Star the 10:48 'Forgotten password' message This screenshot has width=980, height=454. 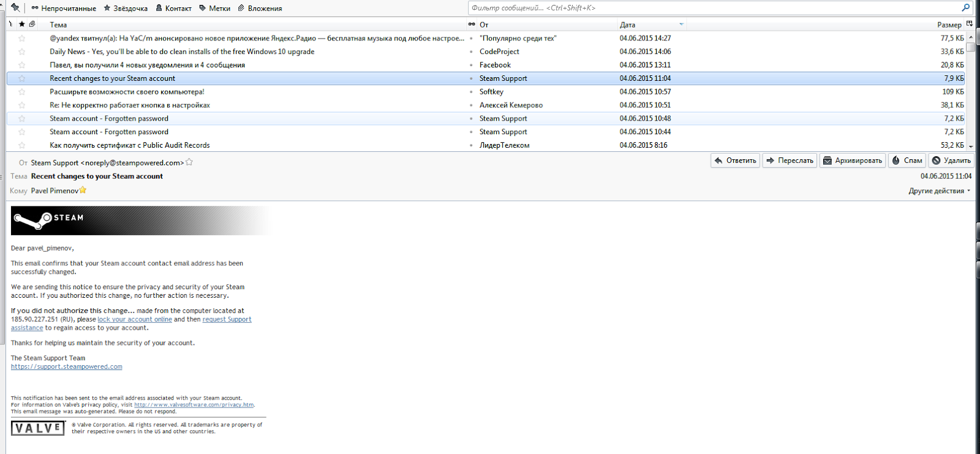[22, 119]
